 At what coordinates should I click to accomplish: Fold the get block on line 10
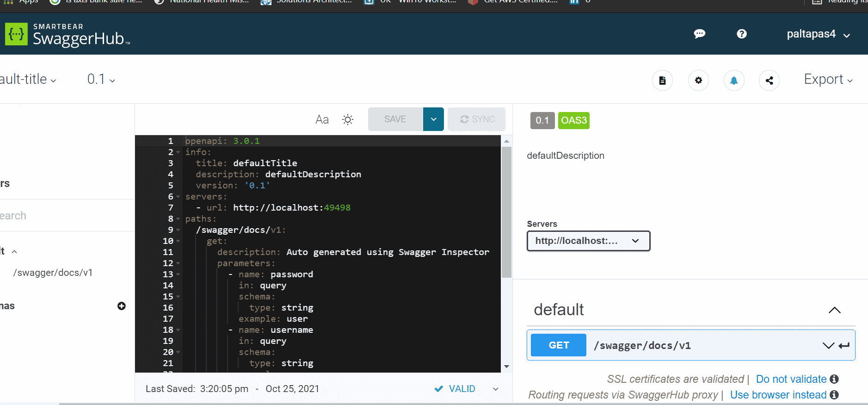click(x=178, y=241)
